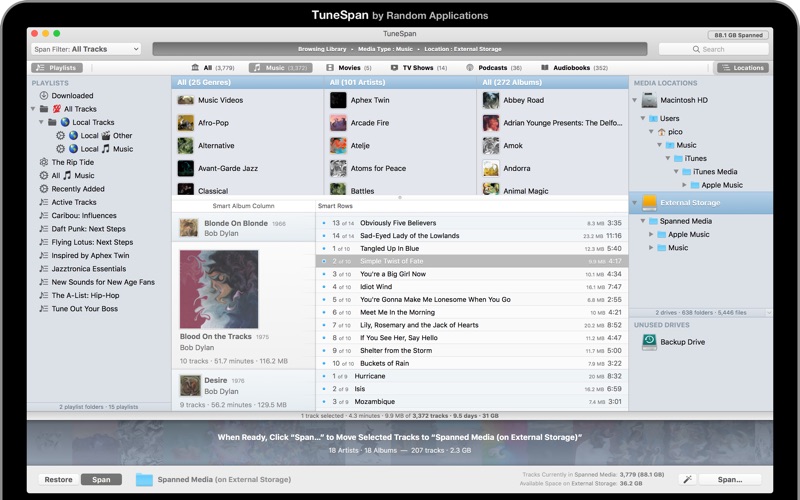Toggle the Locations sidebar button
The width and height of the screenshot is (800, 500).
click(x=743, y=68)
